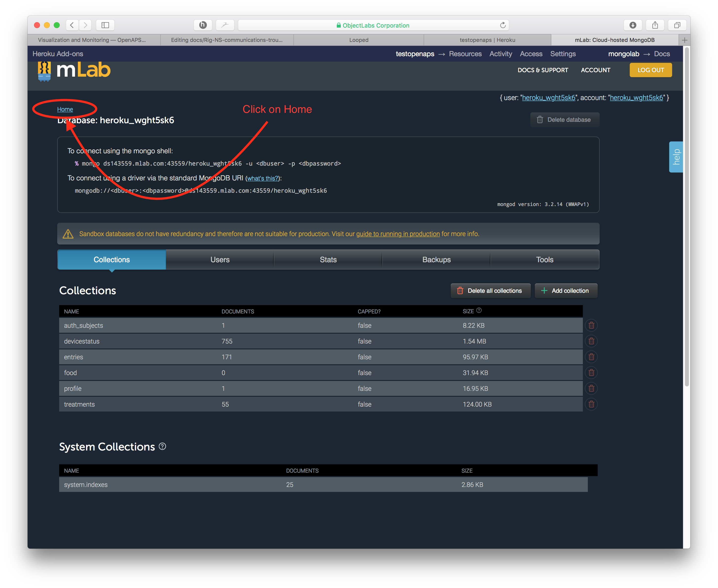Switch to Editing docs browser tab

click(227, 40)
